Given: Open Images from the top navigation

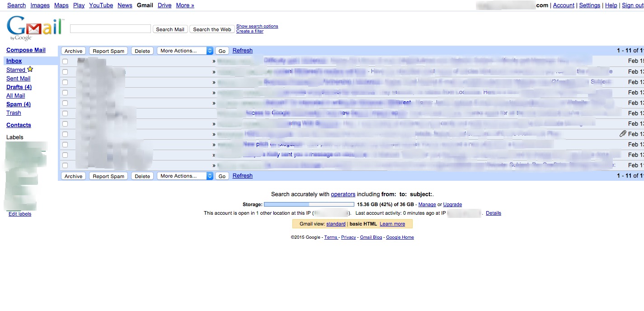Looking at the screenshot, I should [x=40, y=5].
